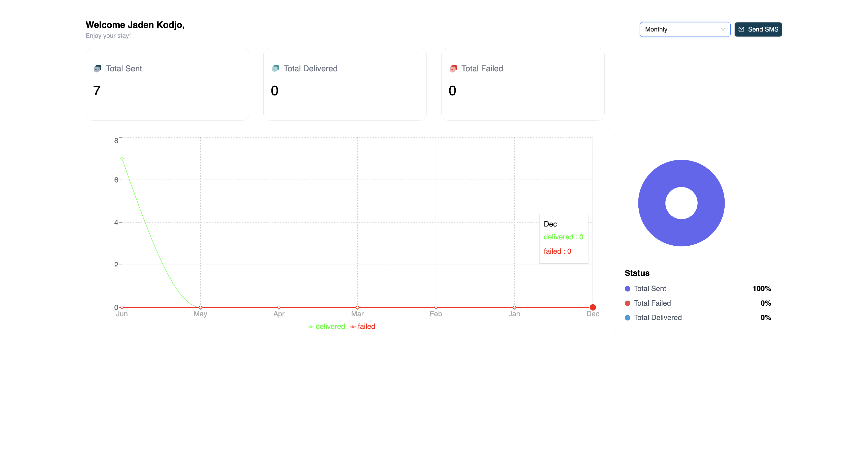Image resolution: width=868 pixels, height=450 pixels.
Task: Click the blue Total Delivered legend dot
Action: (x=627, y=318)
